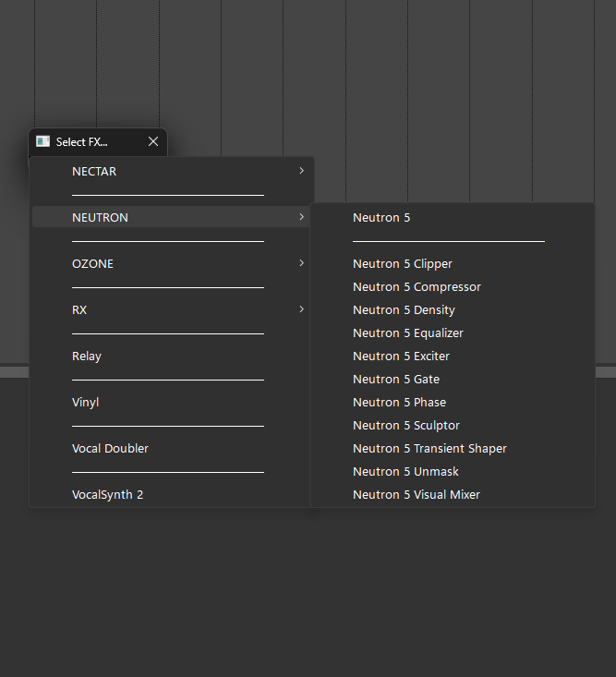Screen dimensions: 616x677
Task: Select the Vinyl plugin
Action: coord(85,402)
